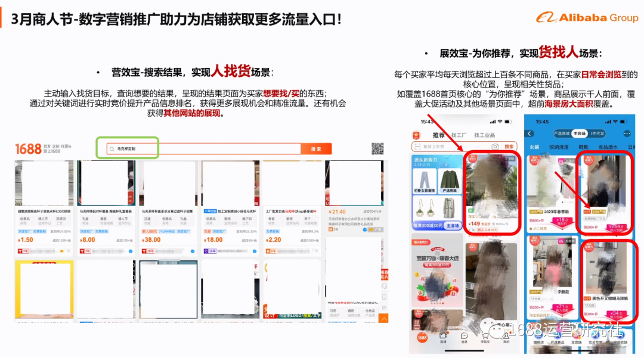Tap the three-dot more menu icon
This screenshot has height=358, width=644.
tap(627, 133)
